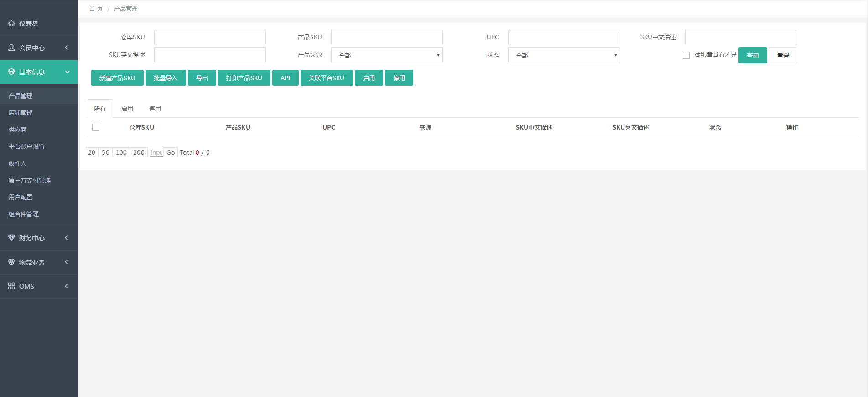Viewport: 868px width, 397px height.
Task: Set page size to 200
Action: click(x=139, y=152)
